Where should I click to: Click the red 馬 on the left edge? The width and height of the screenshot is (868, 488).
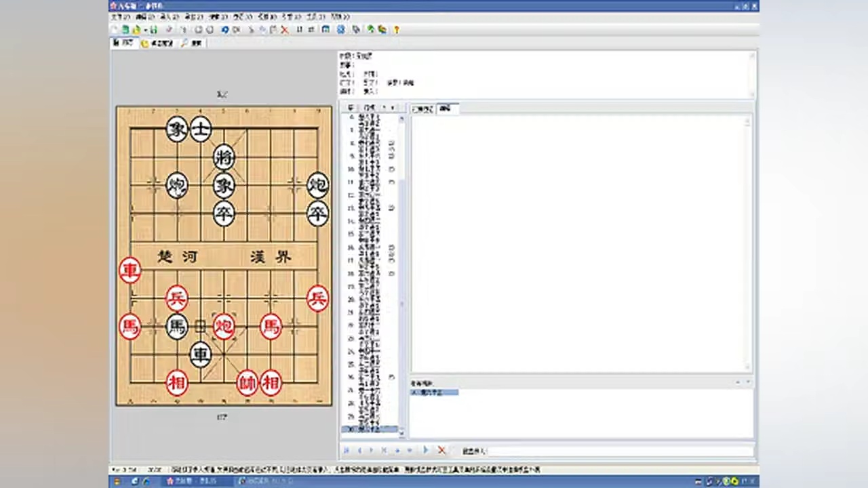(x=130, y=326)
